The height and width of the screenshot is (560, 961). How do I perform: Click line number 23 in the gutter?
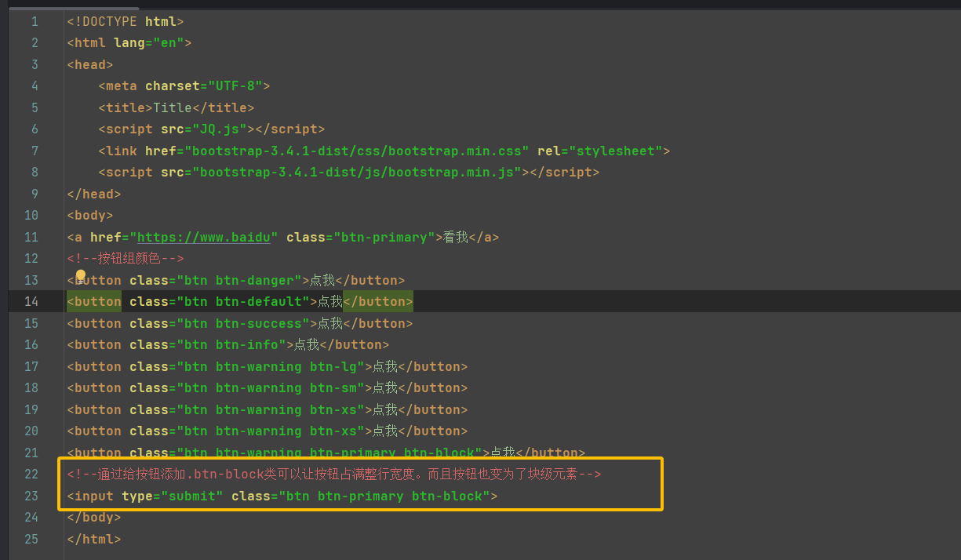point(31,496)
